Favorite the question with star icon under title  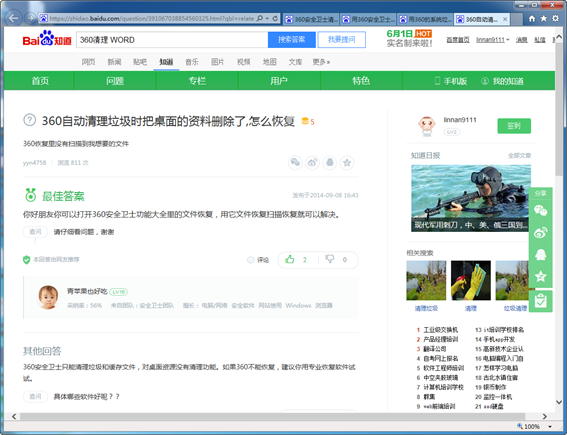click(x=347, y=163)
